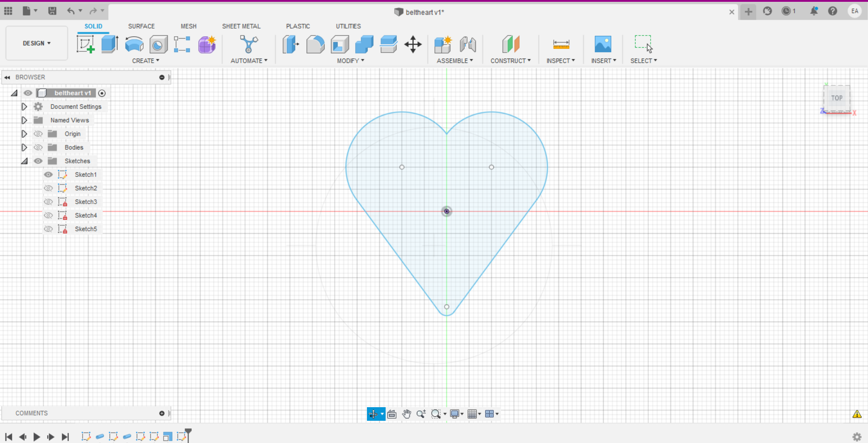Viewport: 868px width, 443px height.
Task: Hide the Sketch1 sketch
Action: (x=48, y=174)
